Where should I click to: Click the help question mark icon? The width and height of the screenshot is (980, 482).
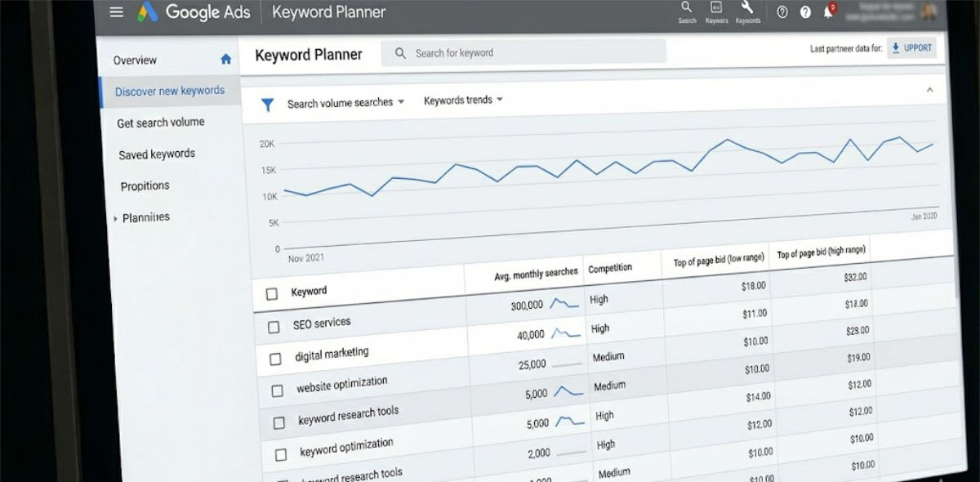coord(805,11)
